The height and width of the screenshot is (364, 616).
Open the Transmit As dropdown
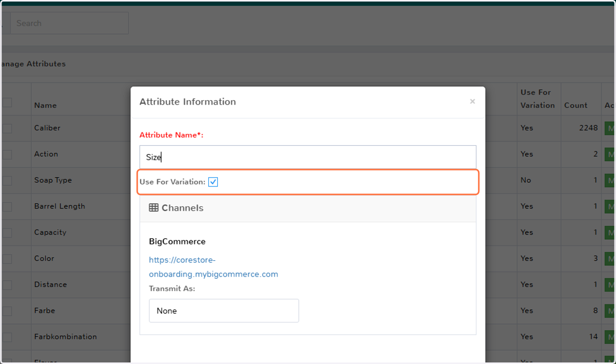click(224, 311)
